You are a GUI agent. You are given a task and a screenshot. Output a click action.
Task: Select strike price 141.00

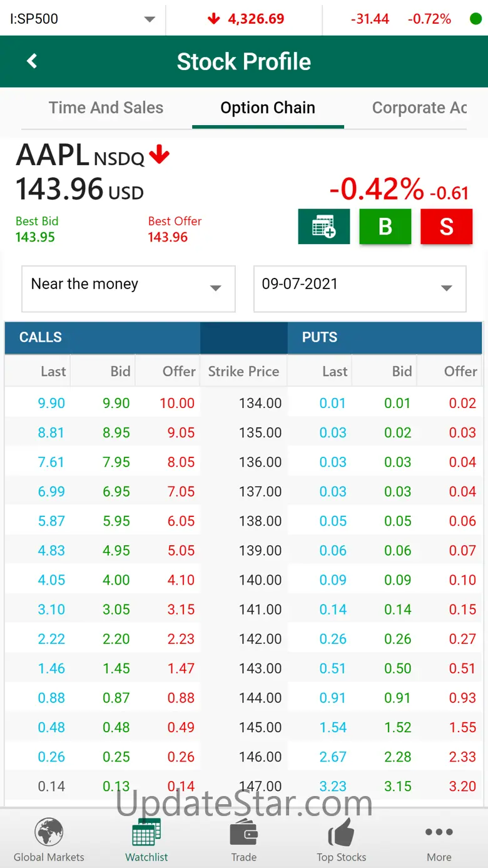[260, 609]
